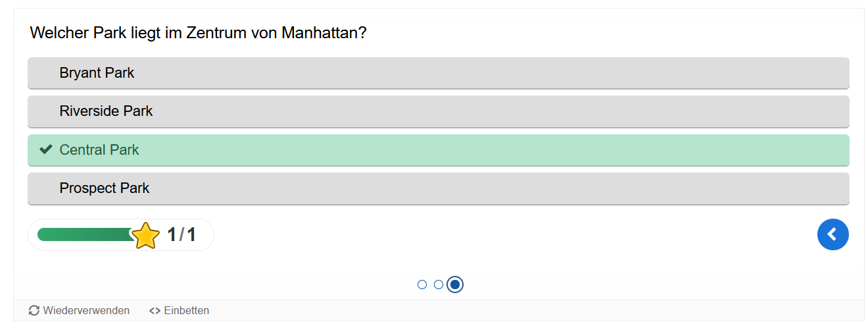Click the question text about Manhattan
Image resolution: width=868 pixels, height=326 pixels.
198,32
